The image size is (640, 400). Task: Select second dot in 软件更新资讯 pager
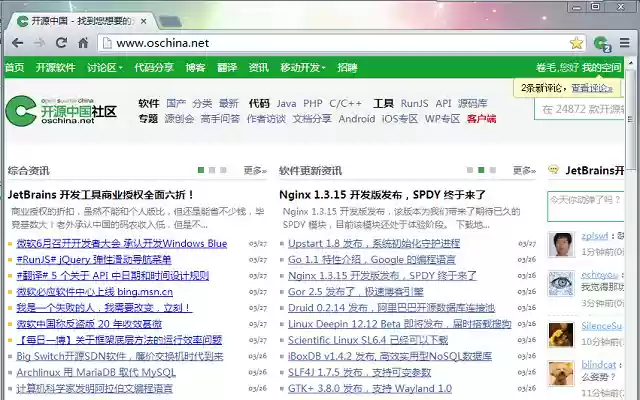click(x=482, y=170)
